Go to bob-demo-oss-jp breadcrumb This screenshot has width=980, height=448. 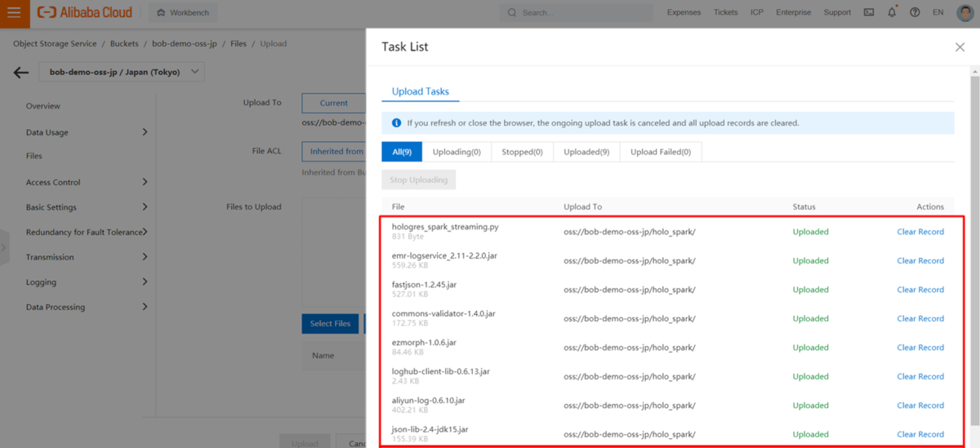[x=185, y=43]
